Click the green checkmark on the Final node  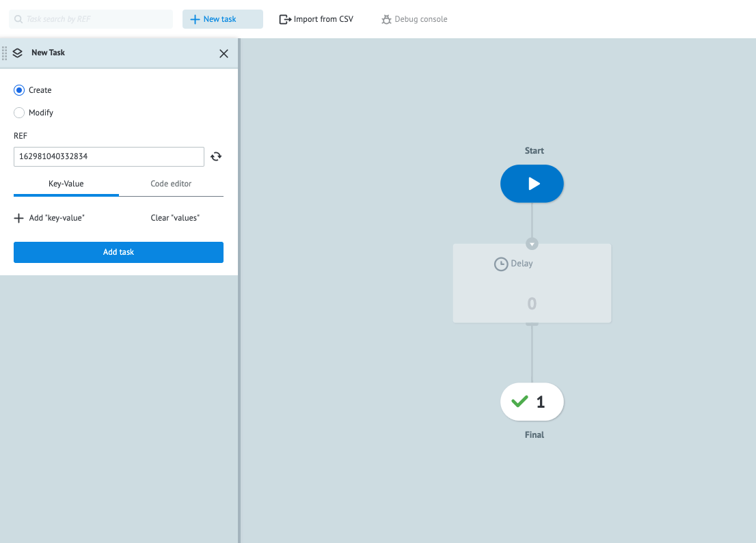(x=519, y=402)
